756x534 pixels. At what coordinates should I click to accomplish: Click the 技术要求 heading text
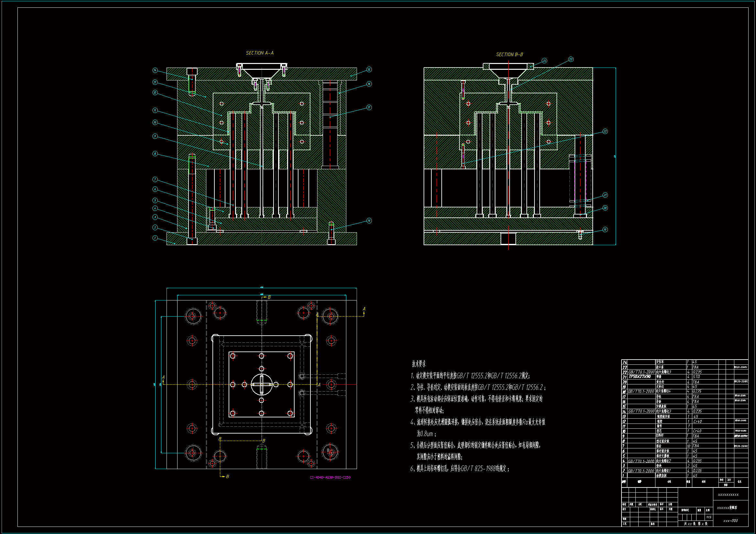(419, 364)
